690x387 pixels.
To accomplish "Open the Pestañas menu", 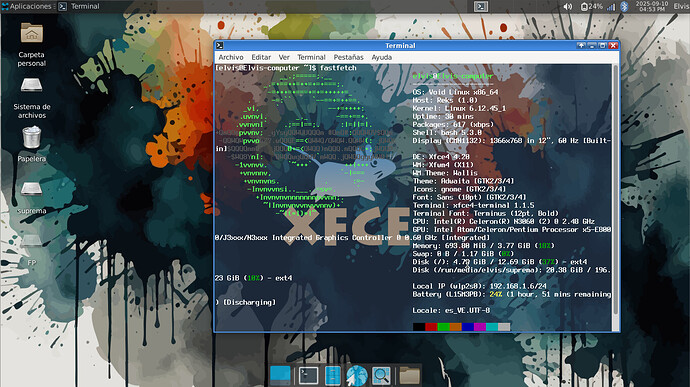I will (x=349, y=57).
